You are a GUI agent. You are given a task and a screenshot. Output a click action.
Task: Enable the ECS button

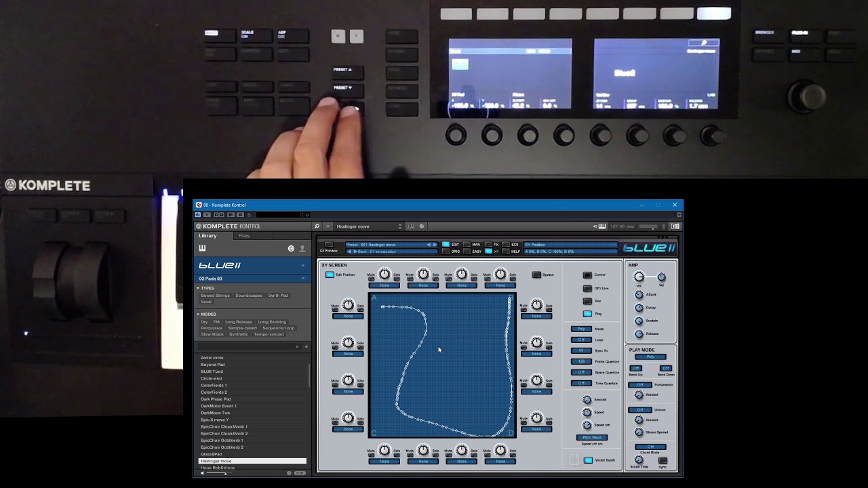506,244
